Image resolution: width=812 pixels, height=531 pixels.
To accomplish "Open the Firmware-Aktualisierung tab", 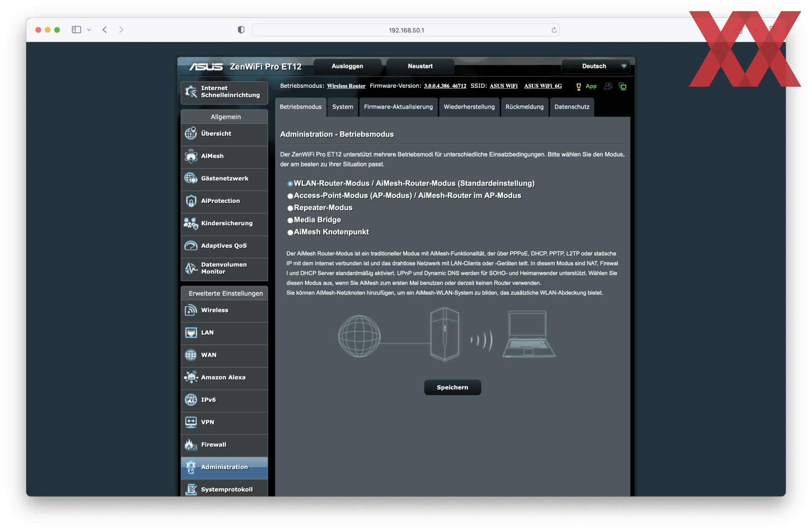I will click(398, 107).
